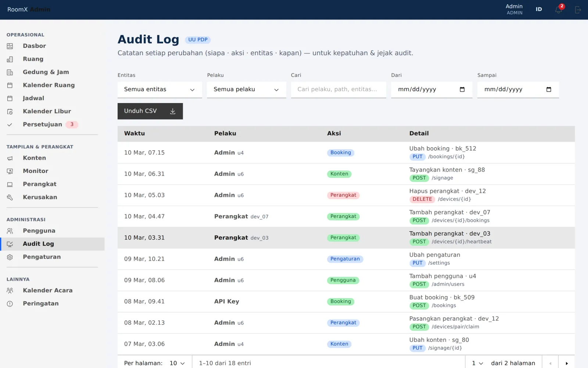Open calendar picker in Sampai field
This screenshot has height=368, width=588.
pyautogui.click(x=549, y=89)
